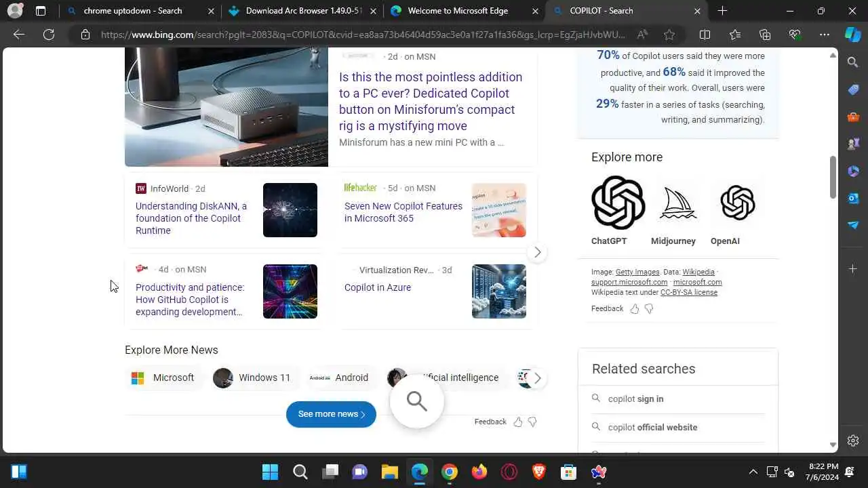Thumbs down the news section feedback
The height and width of the screenshot is (488, 868).
(532, 422)
